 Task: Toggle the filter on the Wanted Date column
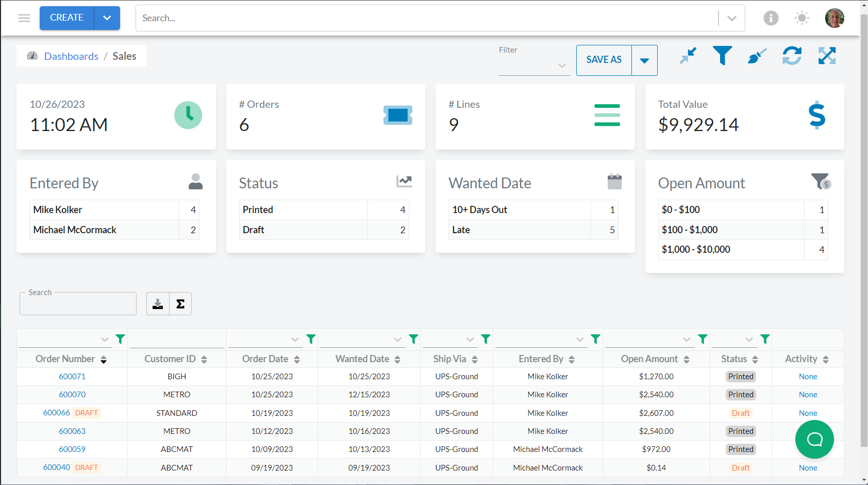[x=413, y=339]
